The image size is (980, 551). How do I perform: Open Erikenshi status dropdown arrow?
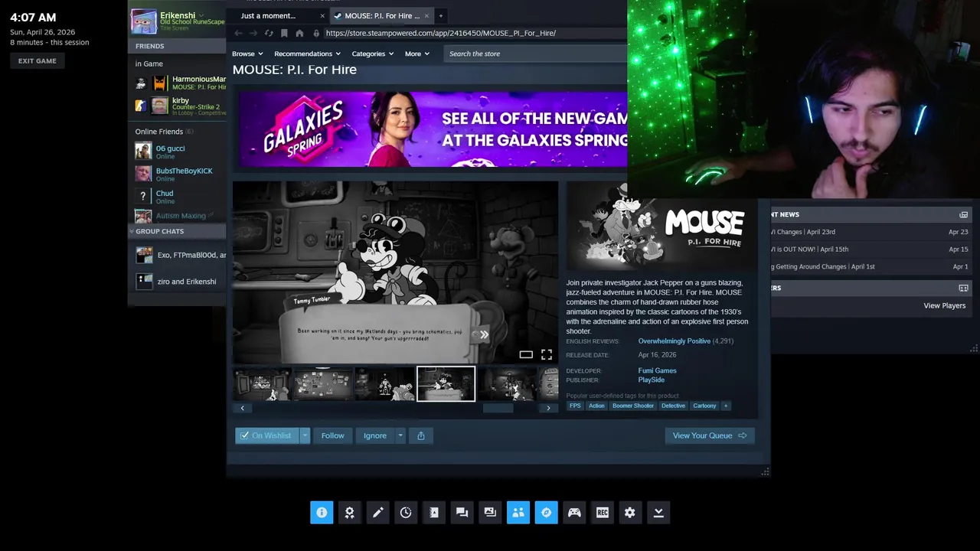point(202,15)
